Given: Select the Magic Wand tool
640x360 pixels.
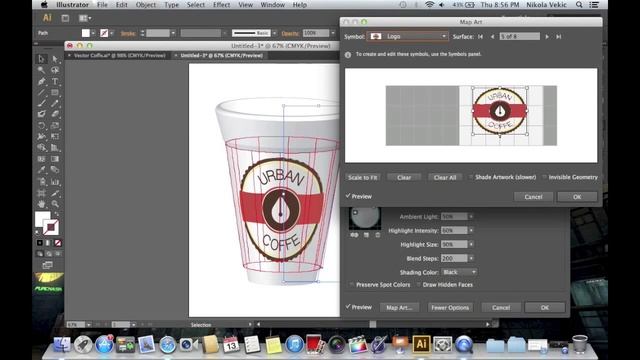Looking at the screenshot, I should pos(41,70).
